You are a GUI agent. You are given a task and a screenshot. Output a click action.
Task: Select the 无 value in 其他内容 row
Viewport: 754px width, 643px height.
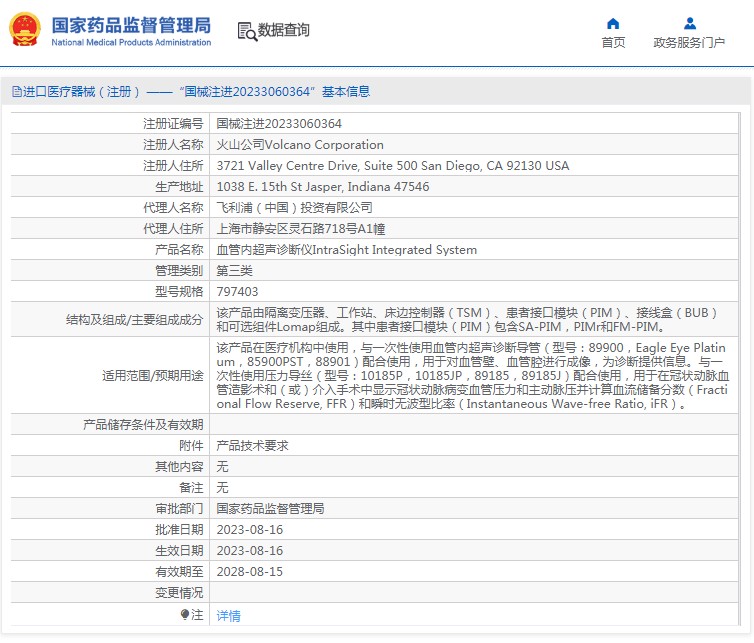click(x=222, y=466)
